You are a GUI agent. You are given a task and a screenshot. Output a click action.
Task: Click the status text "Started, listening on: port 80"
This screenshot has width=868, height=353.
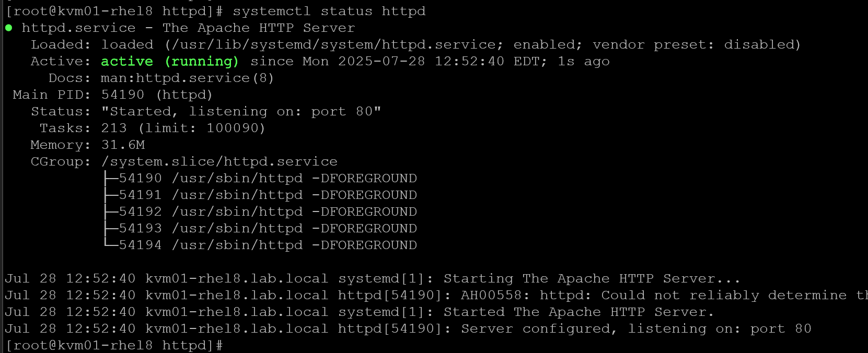tap(241, 111)
